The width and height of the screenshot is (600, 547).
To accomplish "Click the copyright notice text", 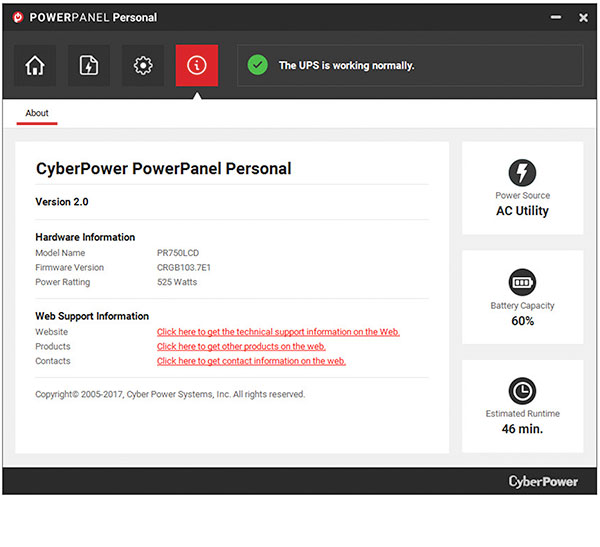I will coord(170,394).
